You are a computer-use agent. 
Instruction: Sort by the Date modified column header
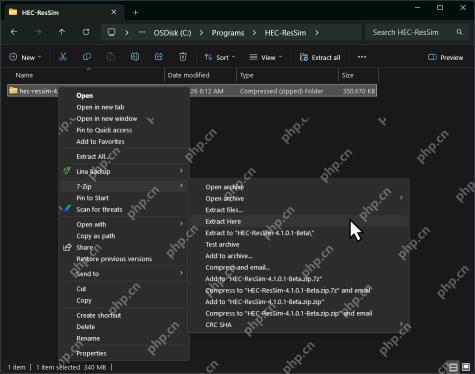click(x=189, y=75)
